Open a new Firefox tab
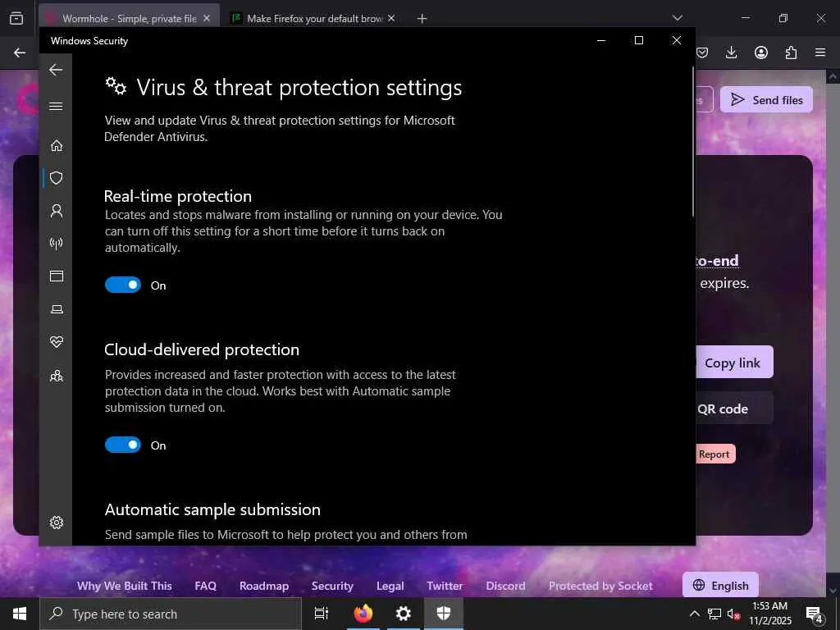Image resolution: width=840 pixels, height=630 pixels. pyautogui.click(x=422, y=19)
